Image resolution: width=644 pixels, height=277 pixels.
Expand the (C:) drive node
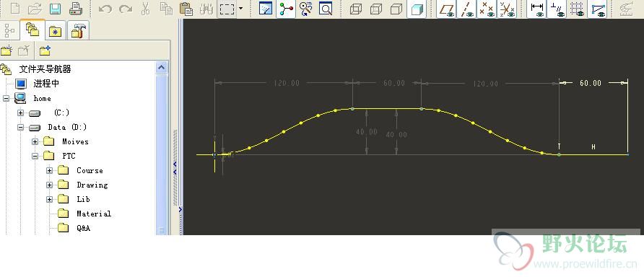(20, 113)
